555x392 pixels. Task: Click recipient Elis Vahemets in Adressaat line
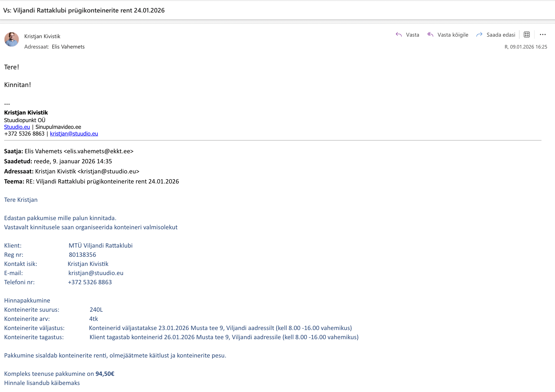68,47
